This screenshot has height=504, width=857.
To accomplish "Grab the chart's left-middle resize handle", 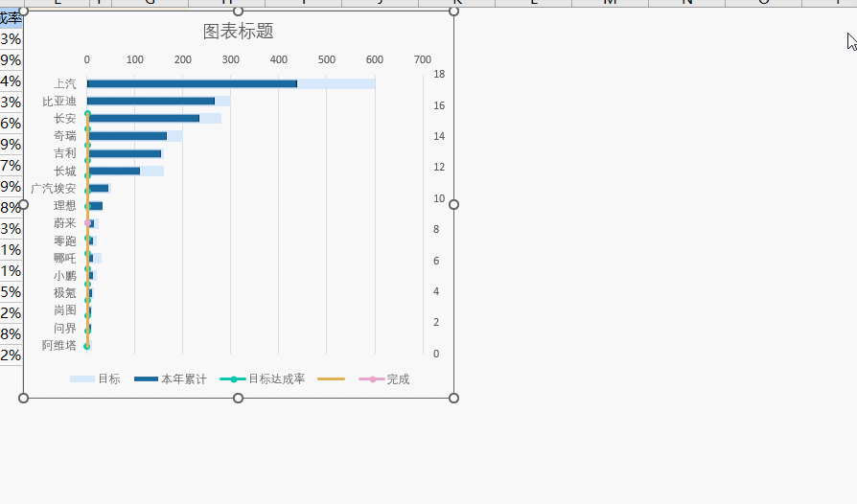I will tap(24, 205).
